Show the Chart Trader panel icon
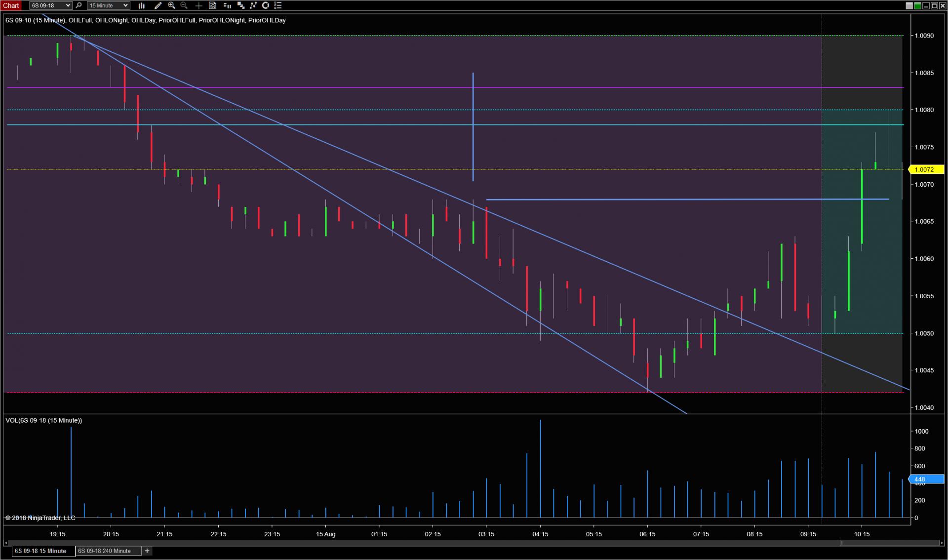 [x=227, y=5]
